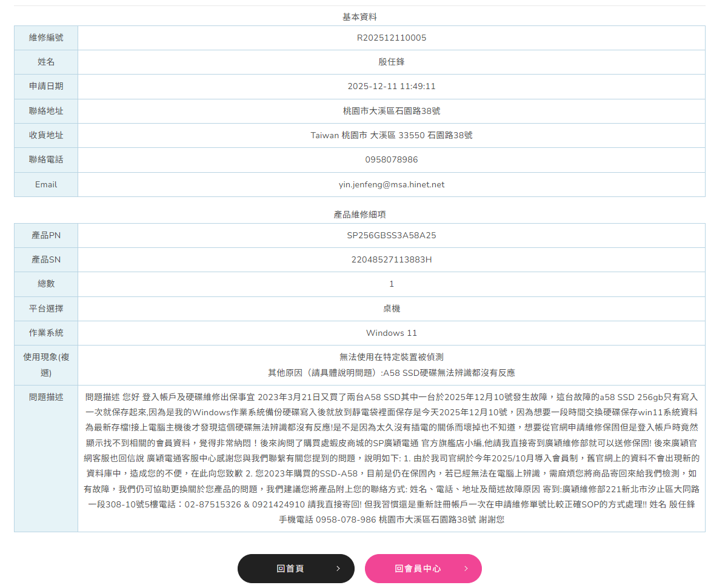Click the contact phone number 0958078986
The height and width of the screenshot is (588, 728).
coord(391,160)
